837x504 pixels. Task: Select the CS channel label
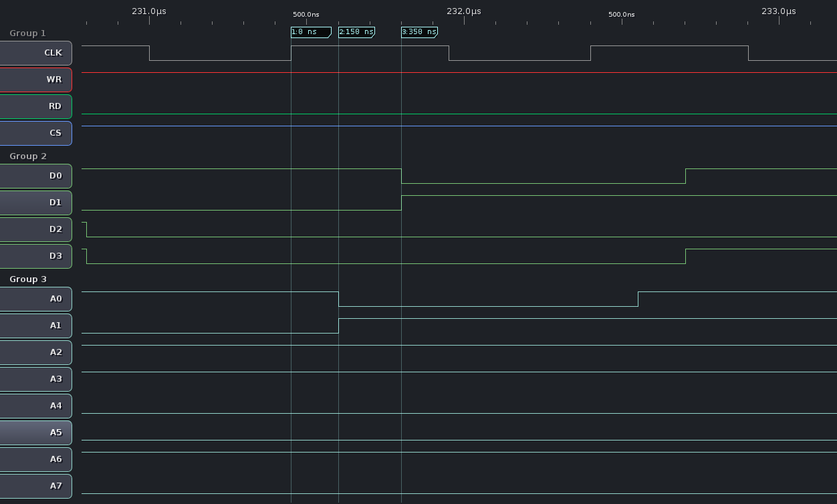tap(35, 133)
